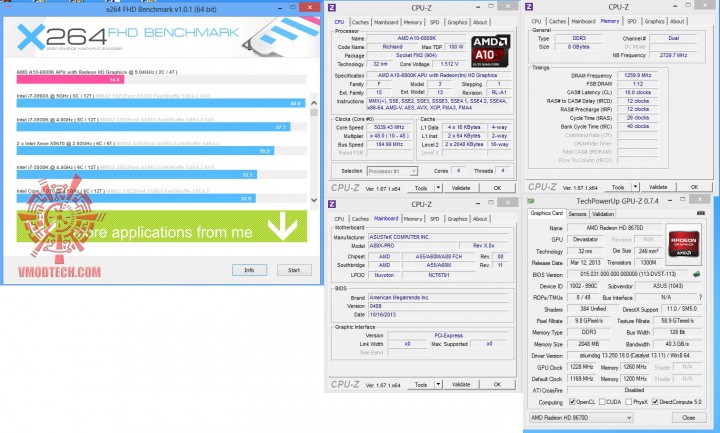Switch to Sensors tab in GPU-Z
Screen dimensions: 720x433
tap(577, 214)
